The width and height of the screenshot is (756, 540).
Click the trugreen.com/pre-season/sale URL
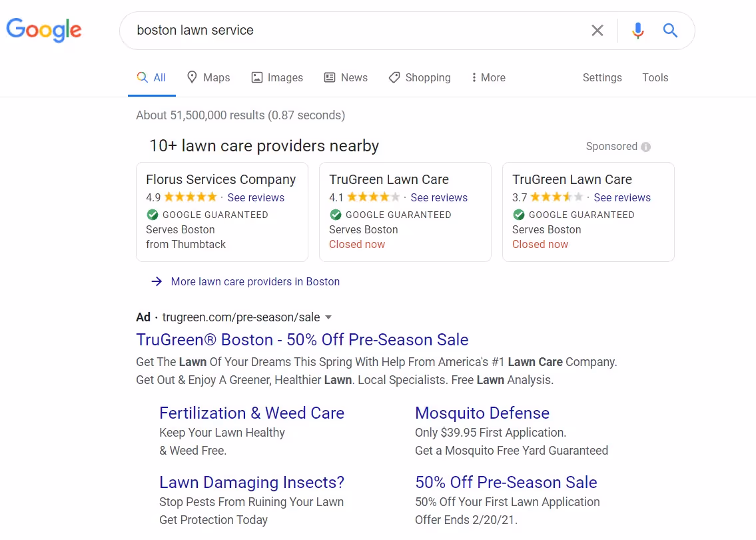tap(241, 317)
